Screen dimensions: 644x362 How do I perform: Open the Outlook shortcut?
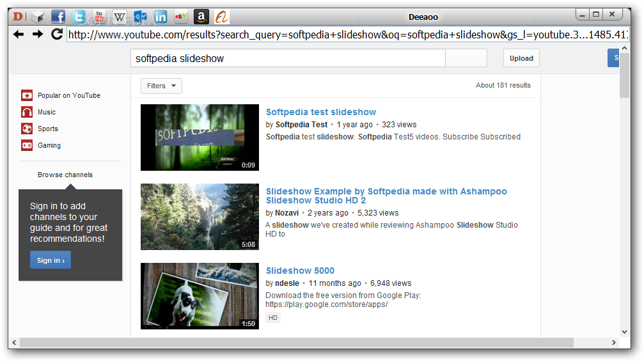(140, 17)
